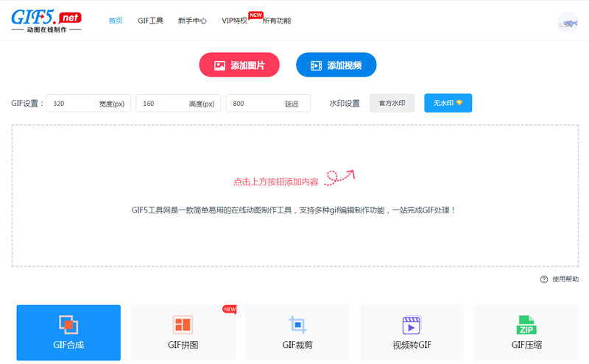The height and width of the screenshot is (364, 589).
Task: Click the film icon in 添加视频 button
Action: pyautogui.click(x=316, y=65)
